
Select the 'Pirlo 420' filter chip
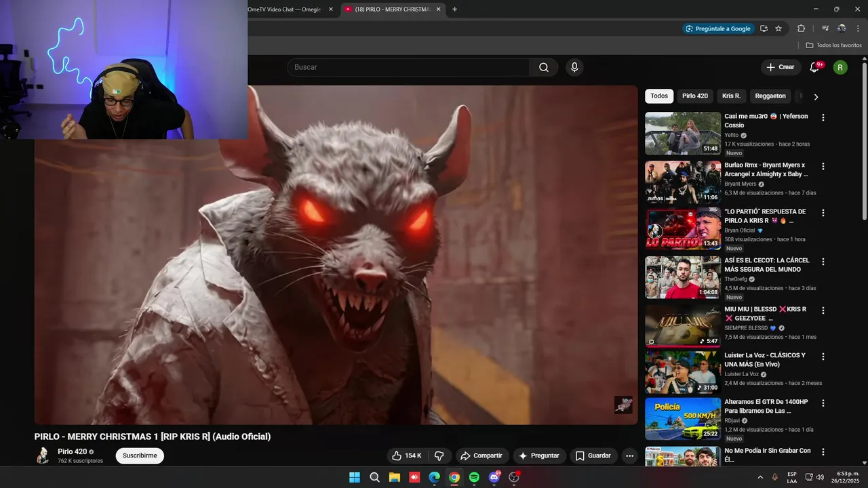point(695,96)
